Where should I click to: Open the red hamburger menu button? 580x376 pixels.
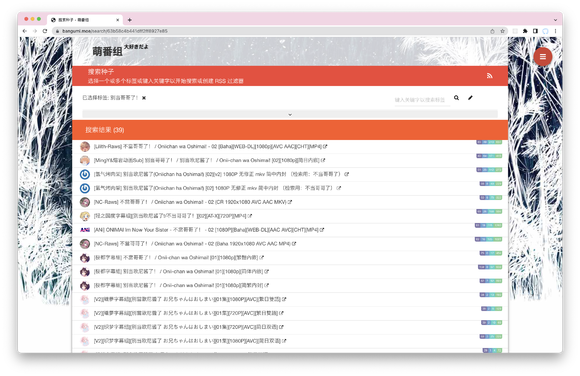coord(543,57)
